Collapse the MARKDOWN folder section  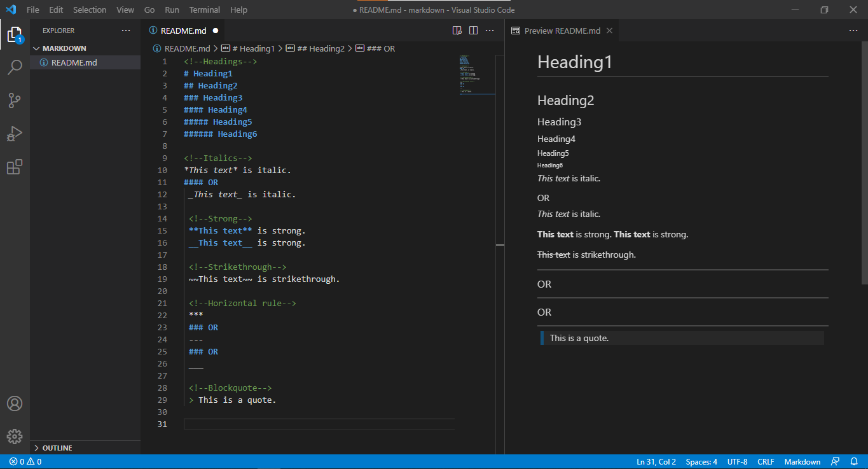pos(64,48)
